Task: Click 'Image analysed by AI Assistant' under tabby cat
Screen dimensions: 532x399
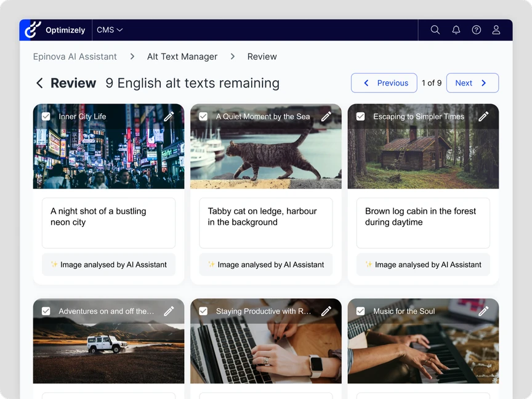Action: pyautogui.click(x=266, y=264)
